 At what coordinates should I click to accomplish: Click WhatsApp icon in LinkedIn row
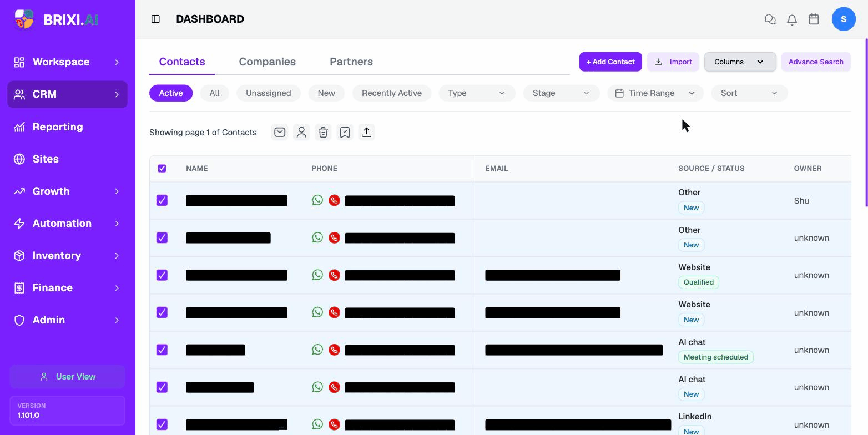(317, 424)
